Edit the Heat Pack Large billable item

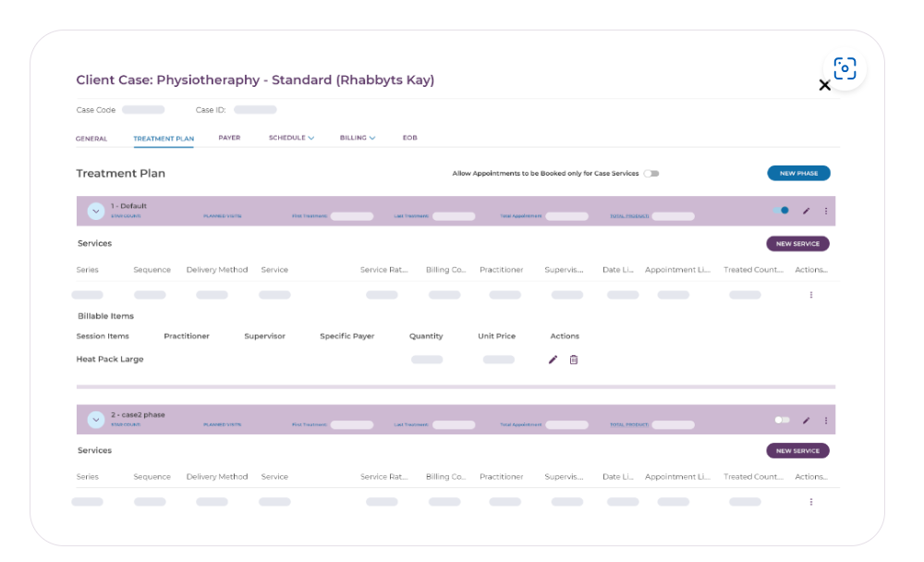point(552,360)
